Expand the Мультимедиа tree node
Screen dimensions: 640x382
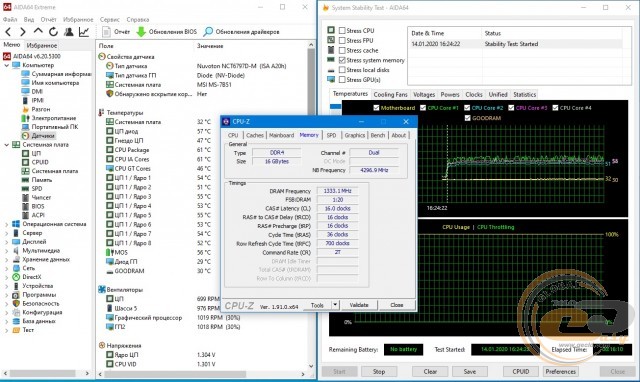7,251
